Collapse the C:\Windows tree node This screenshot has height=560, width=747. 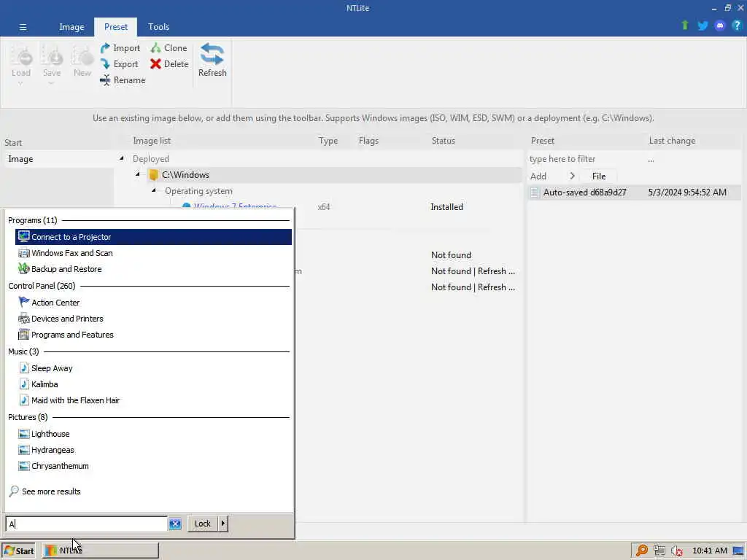(138, 174)
